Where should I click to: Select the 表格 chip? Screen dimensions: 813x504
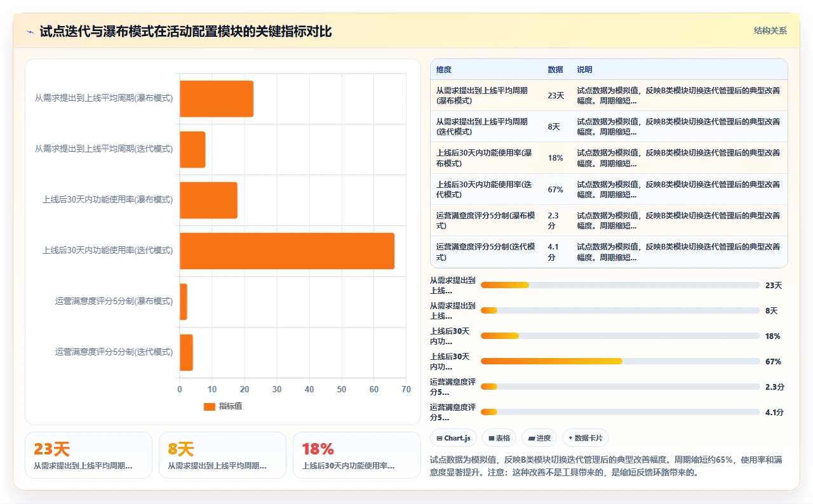[499, 438]
